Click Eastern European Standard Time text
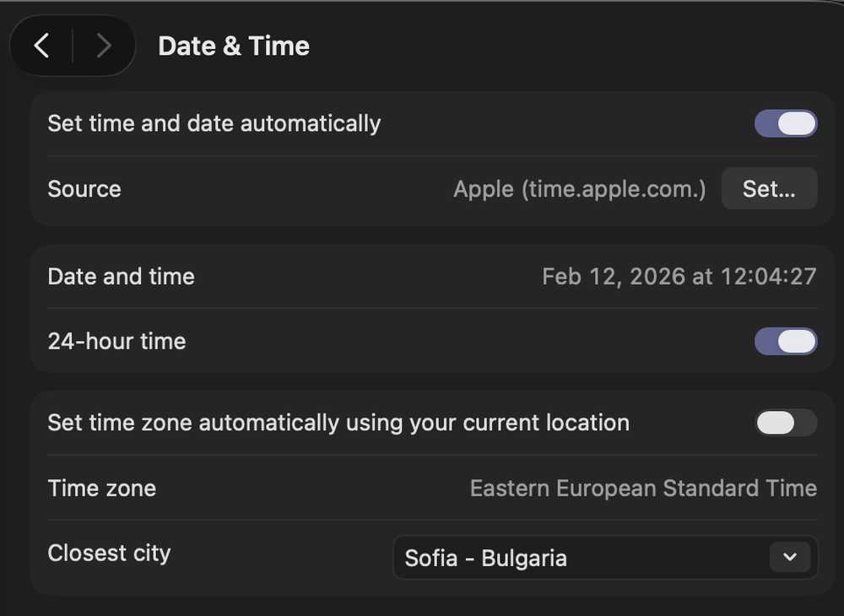This screenshot has width=844, height=616. [643, 489]
